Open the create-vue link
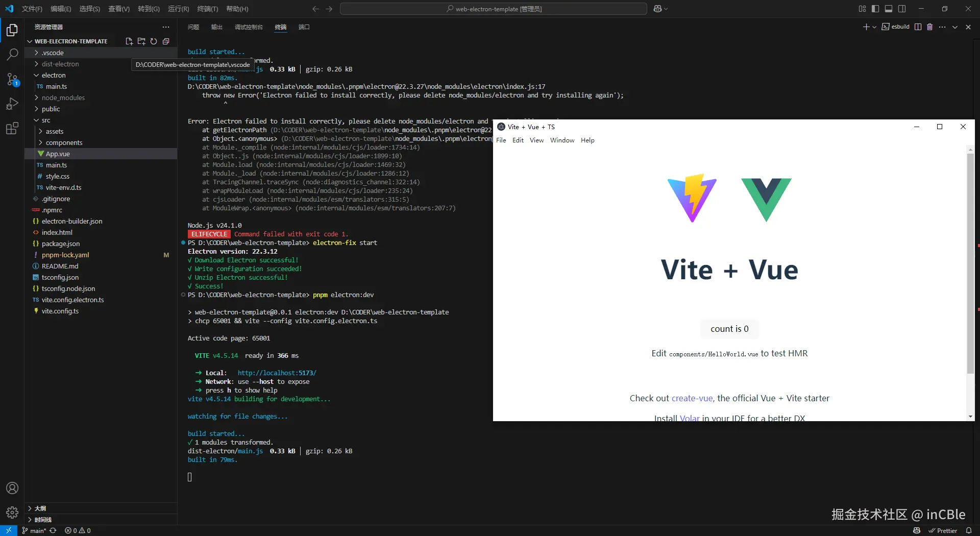Viewport: 980px width, 536px height. pyautogui.click(x=692, y=398)
